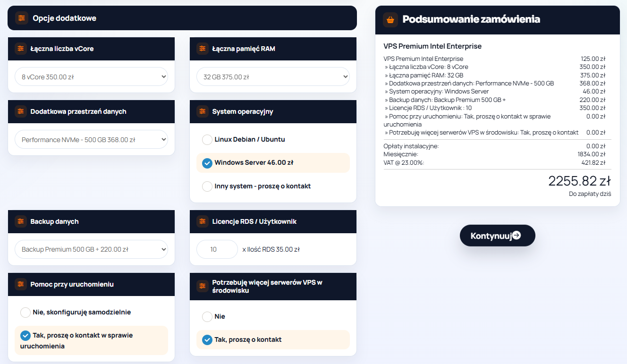Open Performance NVMe - 500 GB dropdown
This screenshot has width=627, height=364.
click(x=91, y=140)
